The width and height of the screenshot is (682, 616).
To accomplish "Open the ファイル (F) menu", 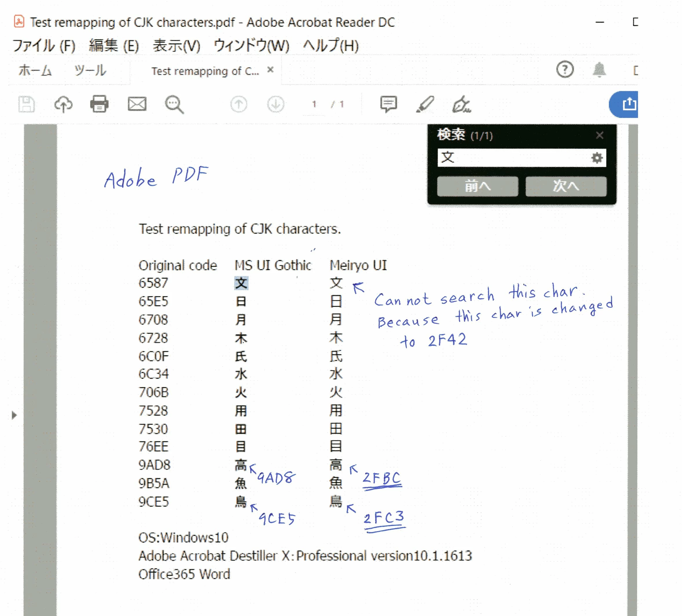I will pos(44,46).
